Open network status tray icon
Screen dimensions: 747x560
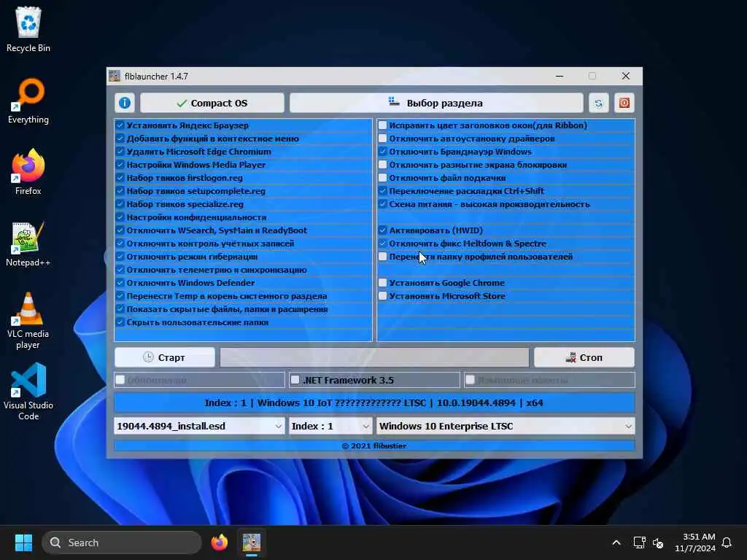click(639, 542)
